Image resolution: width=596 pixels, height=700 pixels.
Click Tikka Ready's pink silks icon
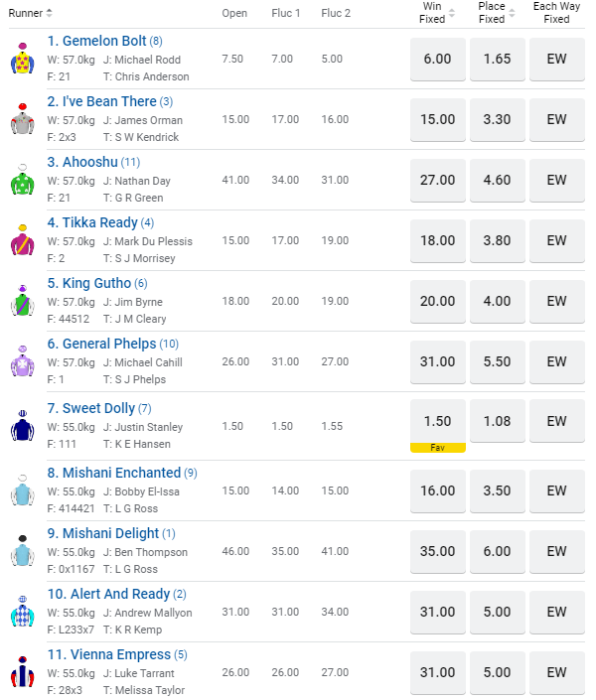(x=22, y=241)
